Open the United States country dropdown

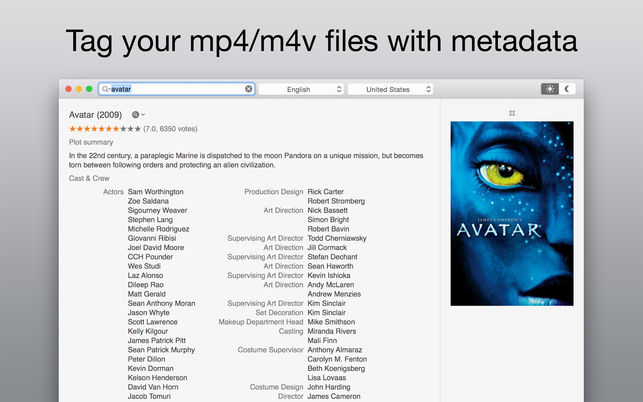click(x=390, y=89)
